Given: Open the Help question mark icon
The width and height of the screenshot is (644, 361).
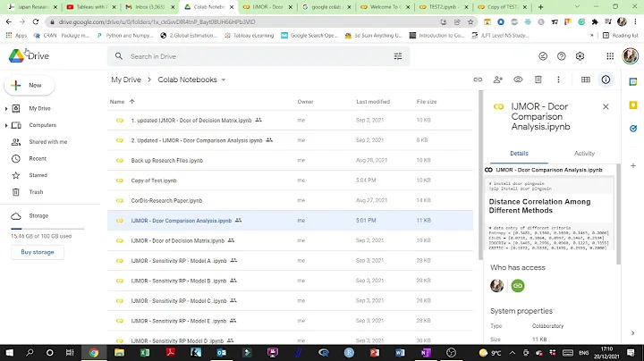Looking at the screenshot, I should click(x=561, y=56).
